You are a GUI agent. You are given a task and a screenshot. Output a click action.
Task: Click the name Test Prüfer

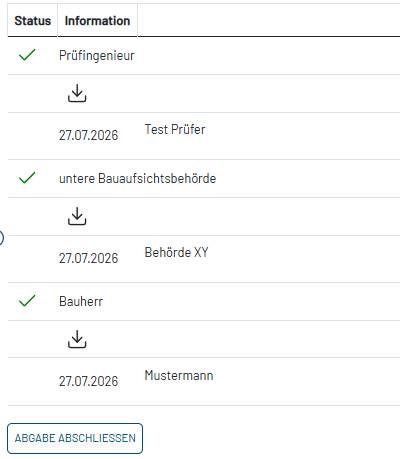coord(175,129)
